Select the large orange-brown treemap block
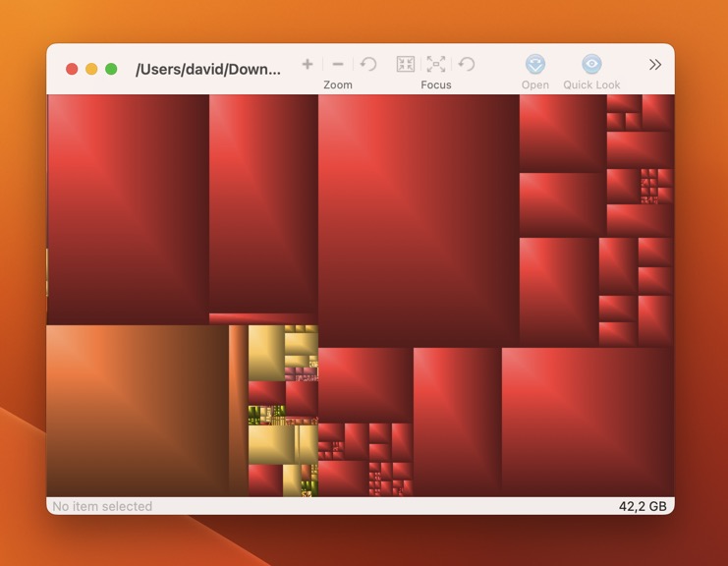Screen dimensions: 728x566 (138, 411)
